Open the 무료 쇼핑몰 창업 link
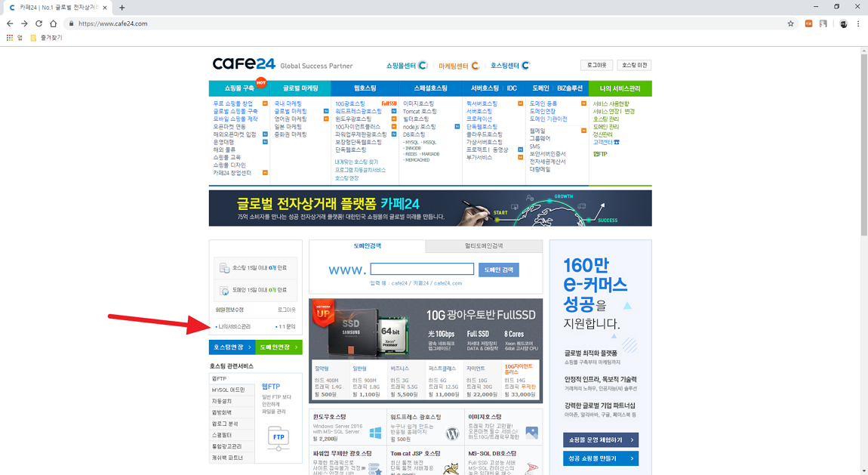The image size is (868, 475). click(233, 103)
